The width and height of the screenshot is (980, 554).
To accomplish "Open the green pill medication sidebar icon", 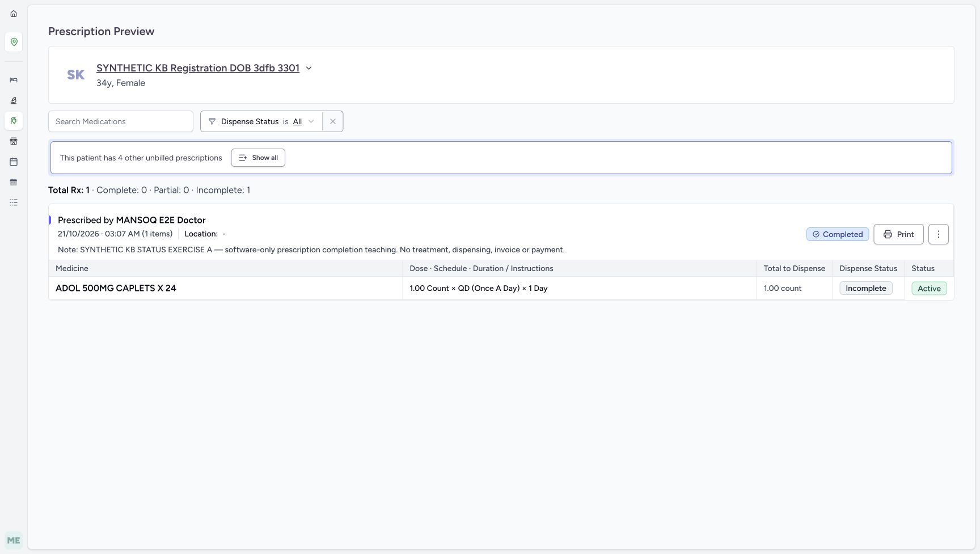I will point(14,121).
